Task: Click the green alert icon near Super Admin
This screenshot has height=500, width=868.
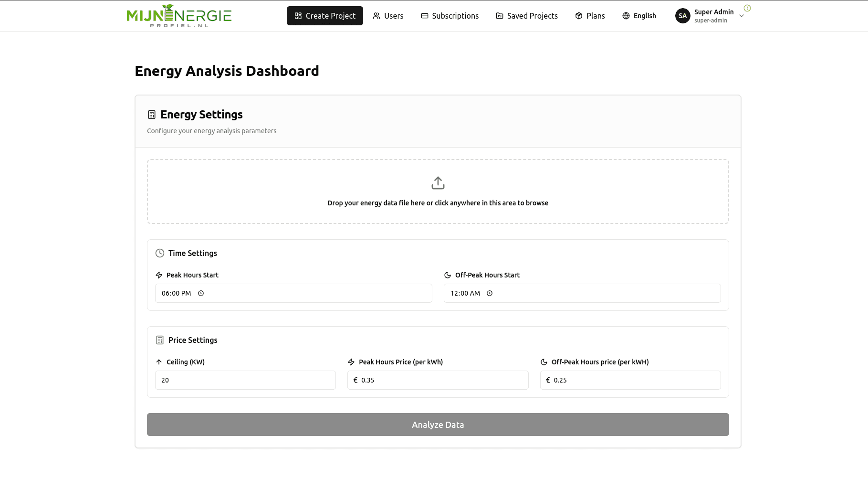Action: 747,8
